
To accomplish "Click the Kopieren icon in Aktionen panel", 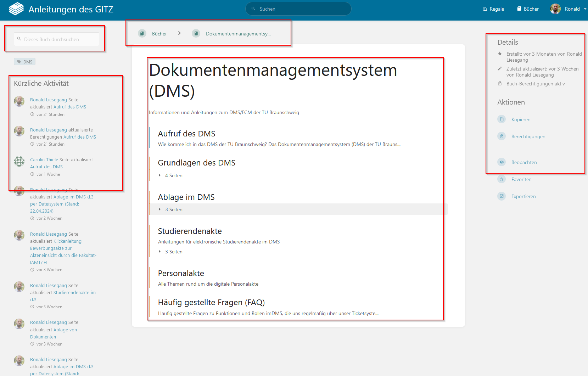I will (502, 119).
